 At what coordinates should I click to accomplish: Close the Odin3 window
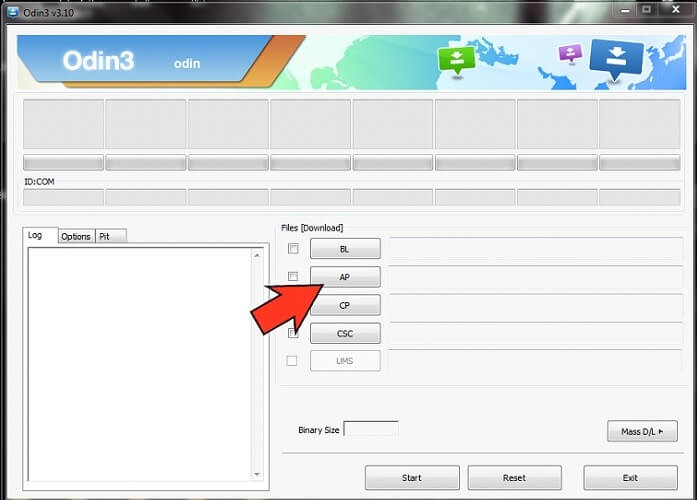click(x=676, y=9)
